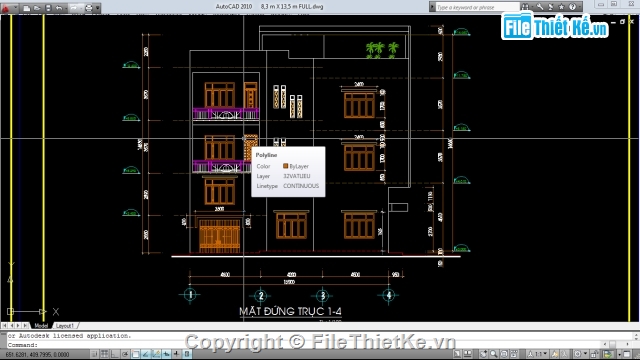Toggle Snap Mode in status bar

pyautogui.click(x=94, y=354)
